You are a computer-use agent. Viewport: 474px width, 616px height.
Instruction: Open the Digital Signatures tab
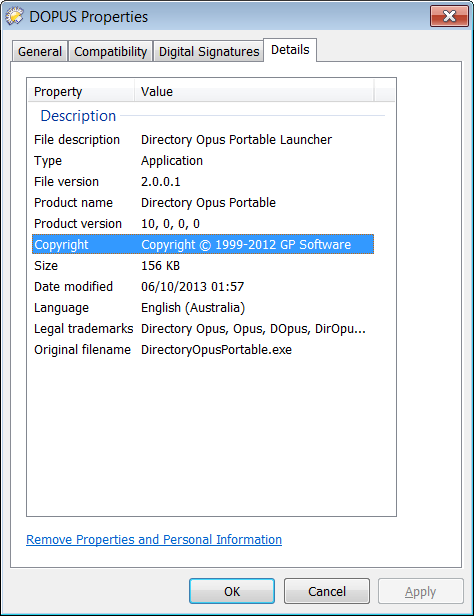(x=209, y=51)
